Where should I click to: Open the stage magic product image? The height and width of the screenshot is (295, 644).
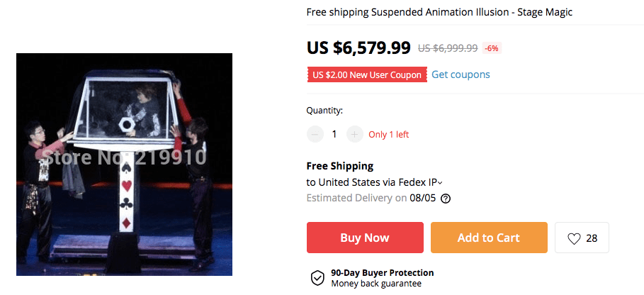pos(124,164)
